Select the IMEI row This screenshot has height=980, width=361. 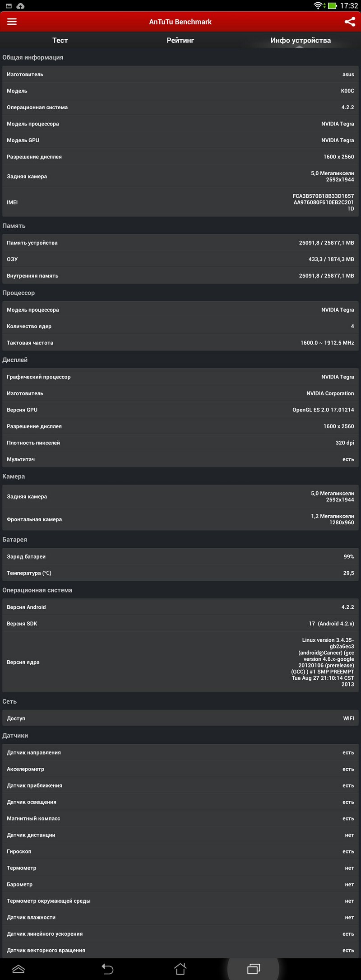pos(180,202)
